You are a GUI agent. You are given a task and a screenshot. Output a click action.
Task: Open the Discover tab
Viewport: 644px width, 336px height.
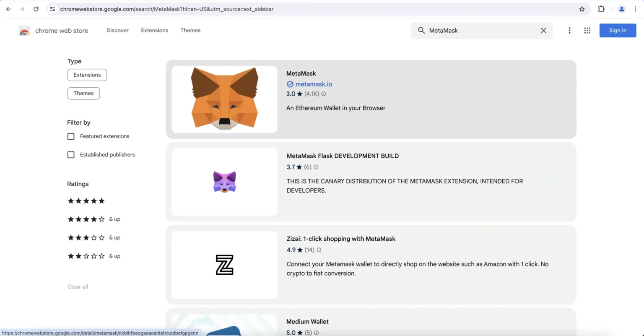click(117, 31)
